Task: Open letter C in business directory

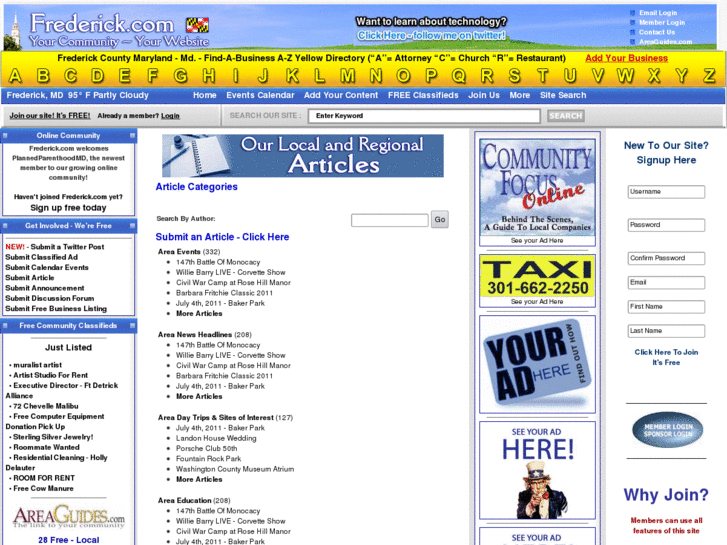Action: pyautogui.click(x=70, y=76)
